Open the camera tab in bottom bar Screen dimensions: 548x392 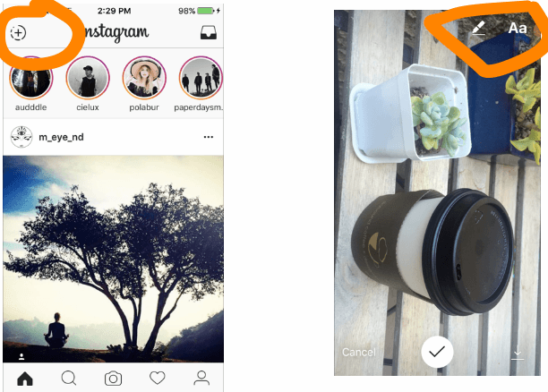[x=113, y=379]
